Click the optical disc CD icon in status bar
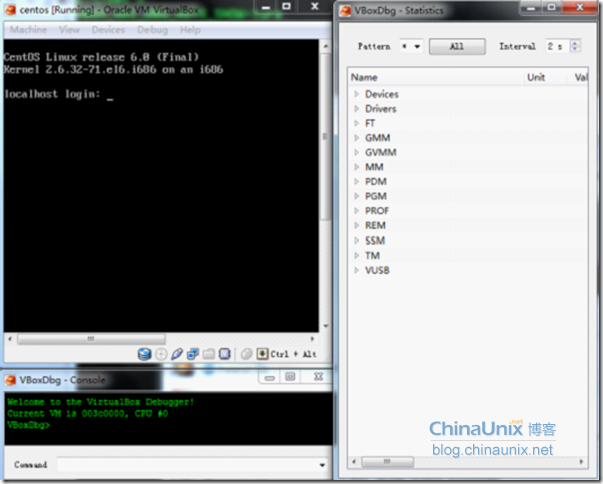Screen dimensions: 603x484 pos(161,354)
